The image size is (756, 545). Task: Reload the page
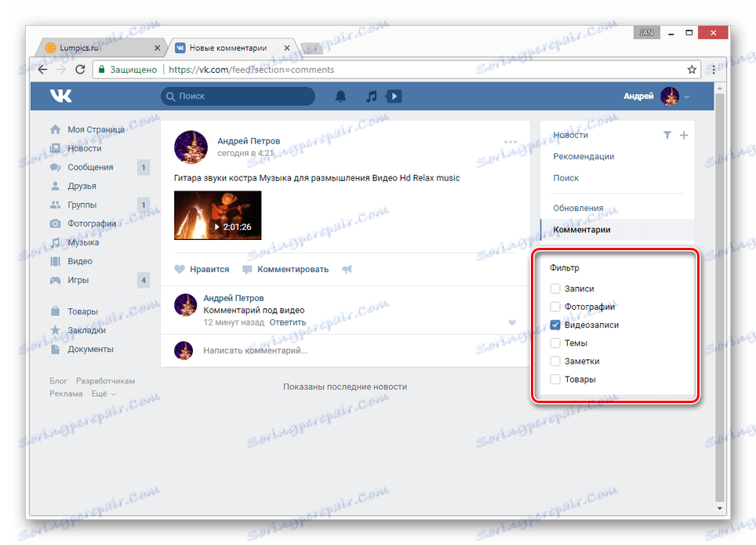click(80, 70)
